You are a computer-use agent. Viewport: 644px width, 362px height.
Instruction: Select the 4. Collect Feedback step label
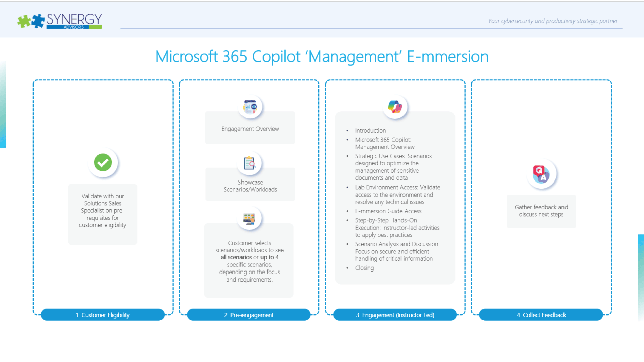(541, 315)
